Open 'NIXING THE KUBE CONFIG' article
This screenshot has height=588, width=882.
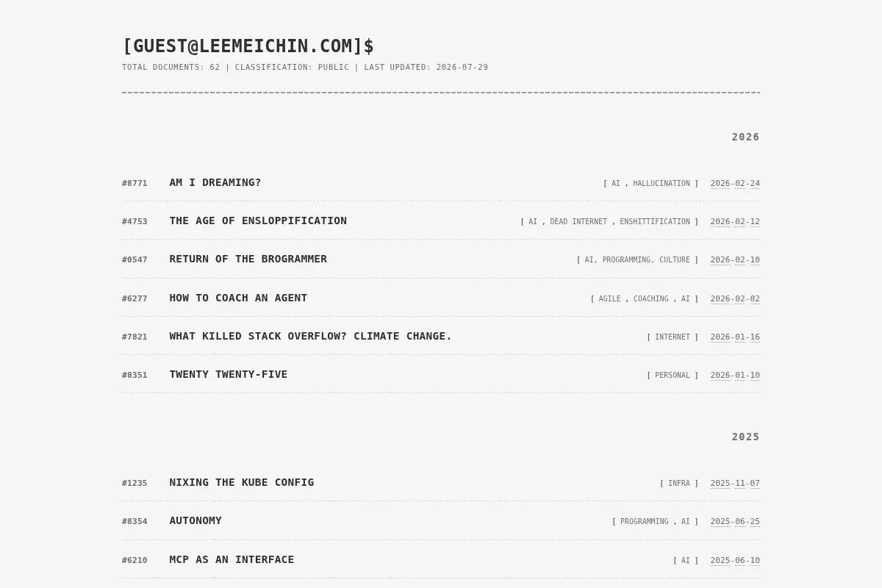(x=242, y=483)
